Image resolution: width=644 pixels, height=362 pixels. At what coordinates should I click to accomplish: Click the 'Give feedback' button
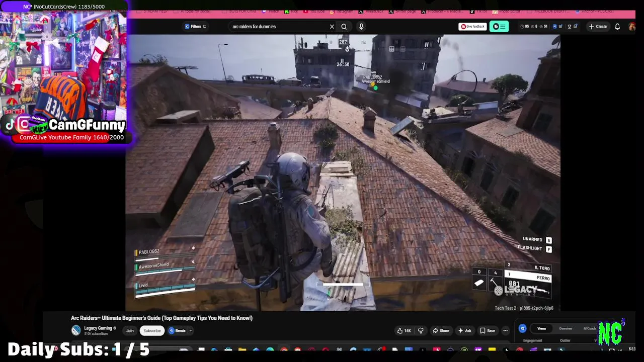472,27
